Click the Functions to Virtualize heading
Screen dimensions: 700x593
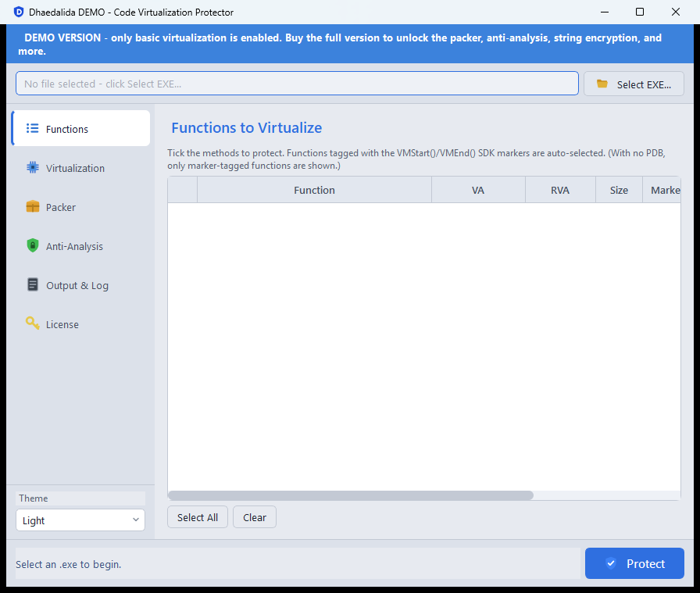click(246, 127)
